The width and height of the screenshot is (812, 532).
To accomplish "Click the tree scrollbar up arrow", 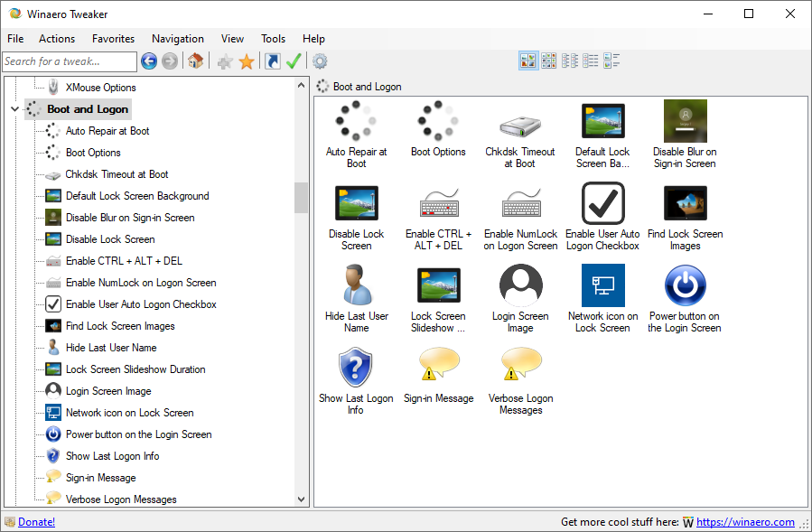I will (x=302, y=84).
